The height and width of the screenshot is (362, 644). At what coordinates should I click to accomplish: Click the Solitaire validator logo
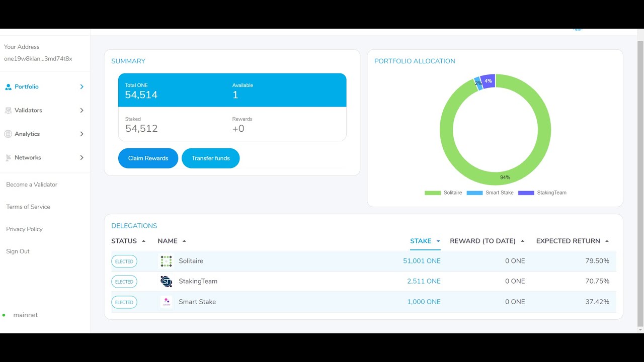tap(166, 261)
